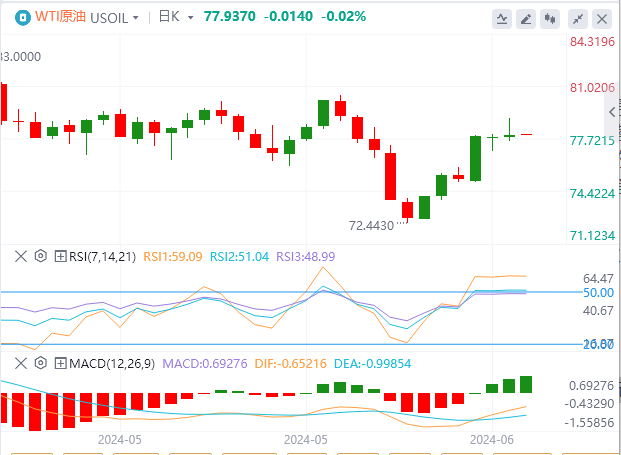Click the candlestick indicator icon
This screenshot has height=455, width=621.
[x=549, y=19]
